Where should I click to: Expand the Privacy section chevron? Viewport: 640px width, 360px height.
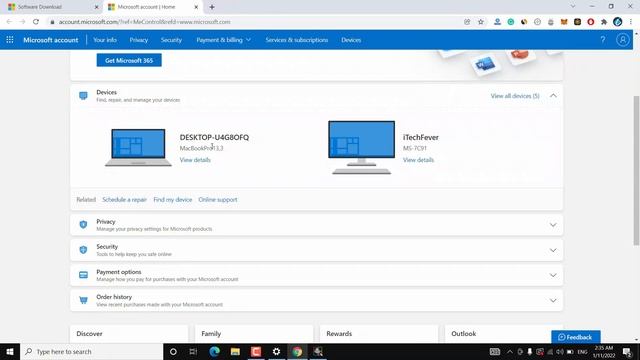553,225
